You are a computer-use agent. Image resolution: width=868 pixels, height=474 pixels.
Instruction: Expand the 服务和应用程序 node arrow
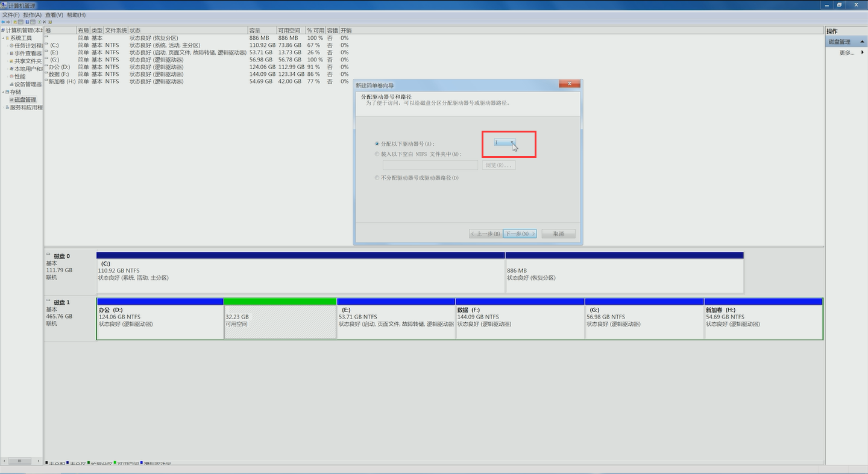(x=2, y=107)
